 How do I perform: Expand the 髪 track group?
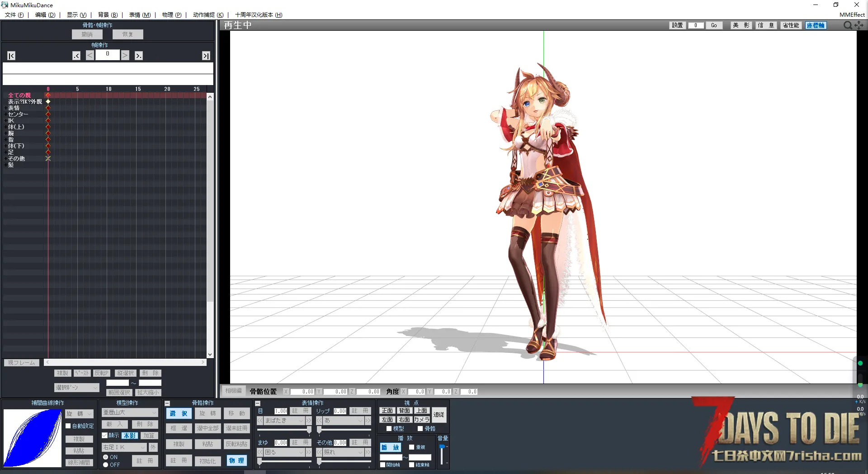pos(5,165)
